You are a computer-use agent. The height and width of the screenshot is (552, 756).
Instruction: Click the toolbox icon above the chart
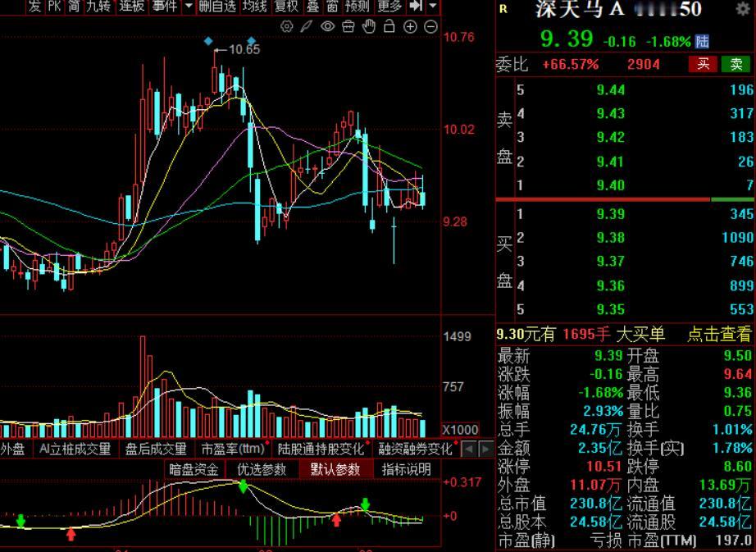[349, 26]
